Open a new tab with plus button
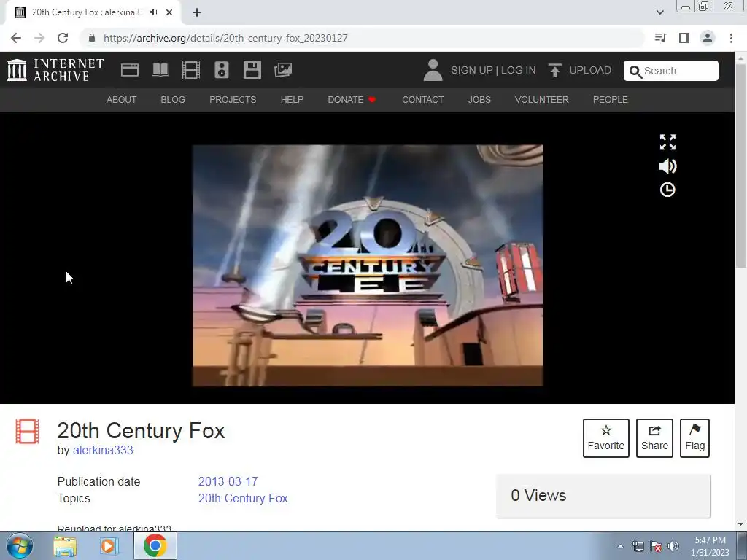Image resolution: width=747 pixels, height=560 pixels. [197, 12]
